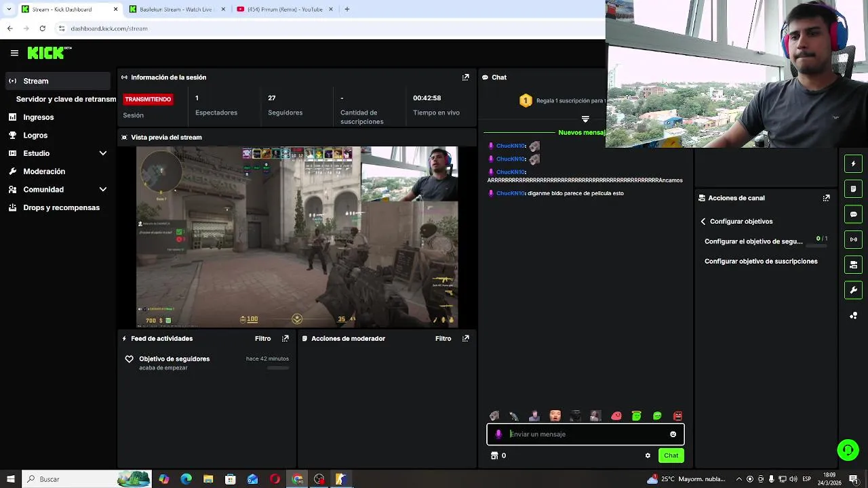Viewport: 868px width, 488px height.
Task: Jump to new messages arrow in chat
Action: click(585, 119)
